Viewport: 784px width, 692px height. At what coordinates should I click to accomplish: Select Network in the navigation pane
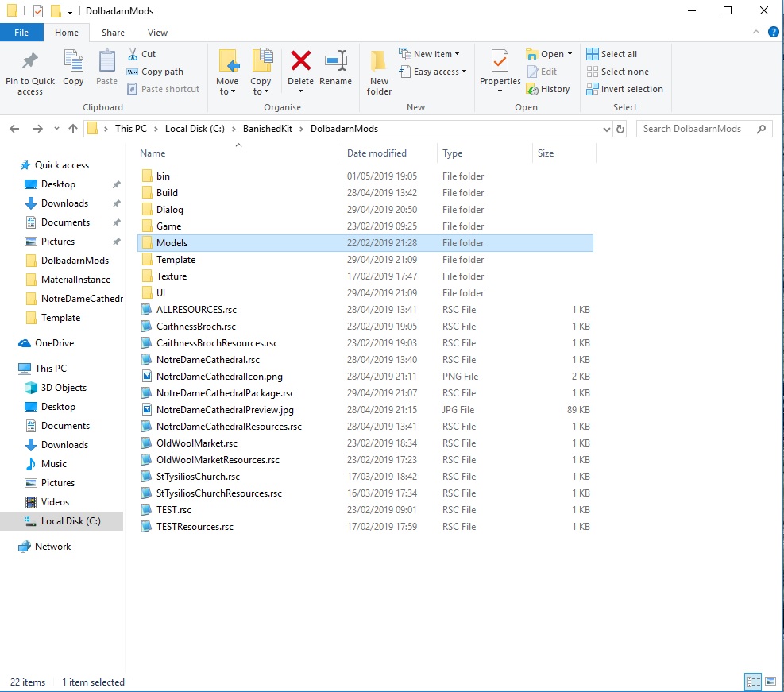click(52, 547)
